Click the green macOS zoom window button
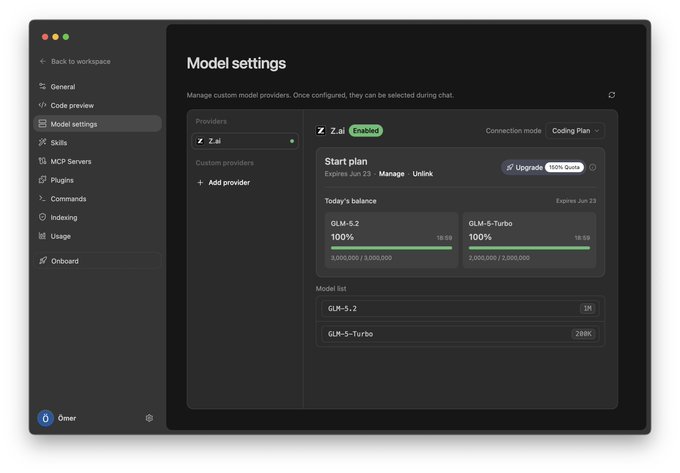Screen dimensions: 680x473 click(66, 37)
